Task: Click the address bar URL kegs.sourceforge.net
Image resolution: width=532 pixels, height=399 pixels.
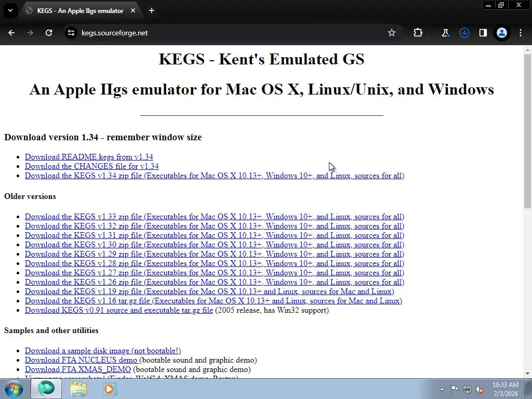Action: point(114,33)
